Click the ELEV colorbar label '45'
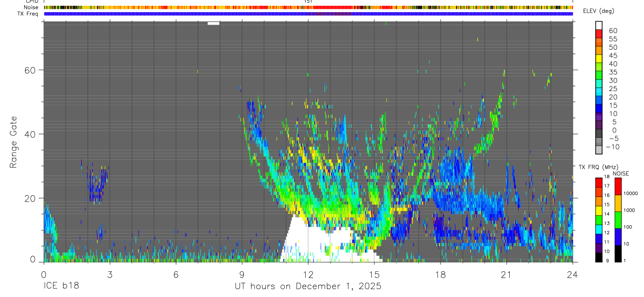The height and width of the screenshot is (297, 644). [x=613, y=56]
